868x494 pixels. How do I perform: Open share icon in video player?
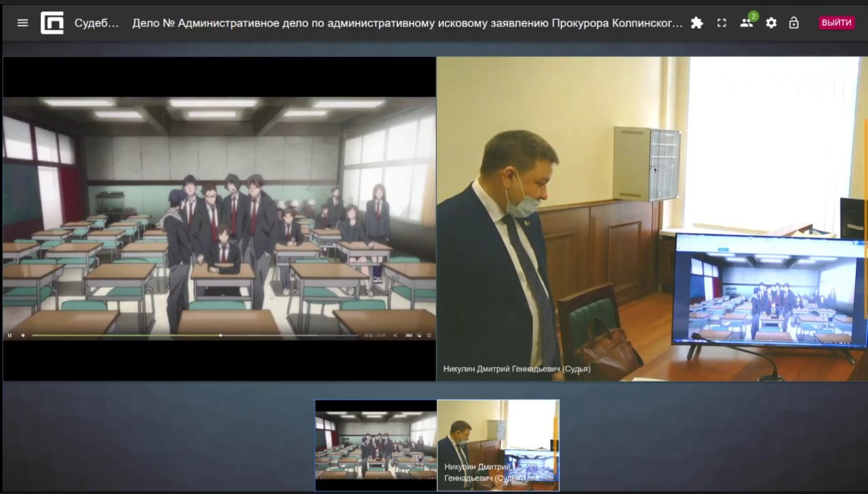point(395,335)
